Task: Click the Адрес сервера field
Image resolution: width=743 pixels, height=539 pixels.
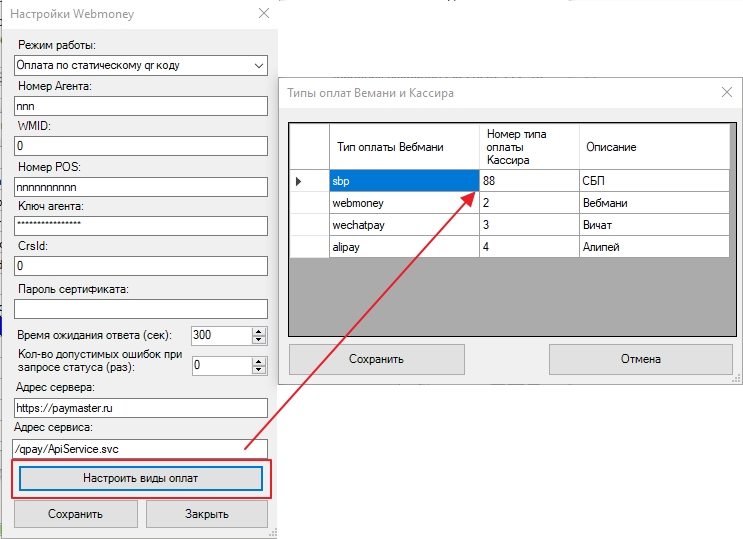Action: 140,408
